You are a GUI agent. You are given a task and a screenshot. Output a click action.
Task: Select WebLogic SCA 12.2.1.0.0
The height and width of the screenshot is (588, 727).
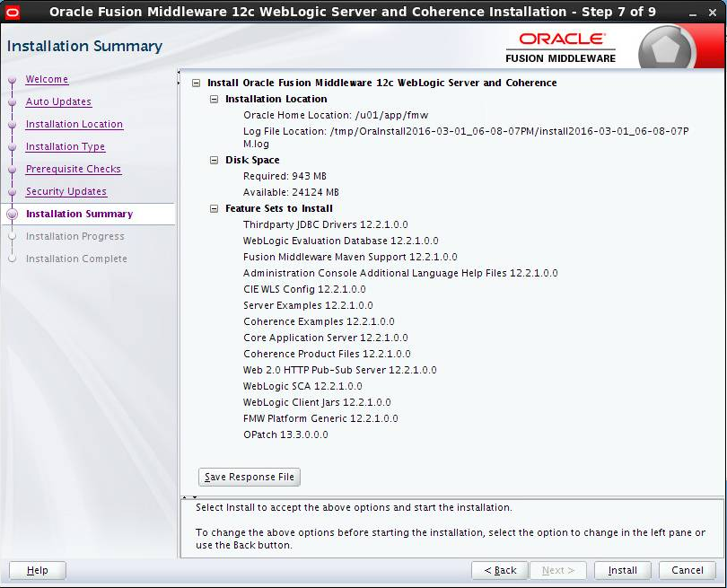pyautogui.click(x=302, y=386)
